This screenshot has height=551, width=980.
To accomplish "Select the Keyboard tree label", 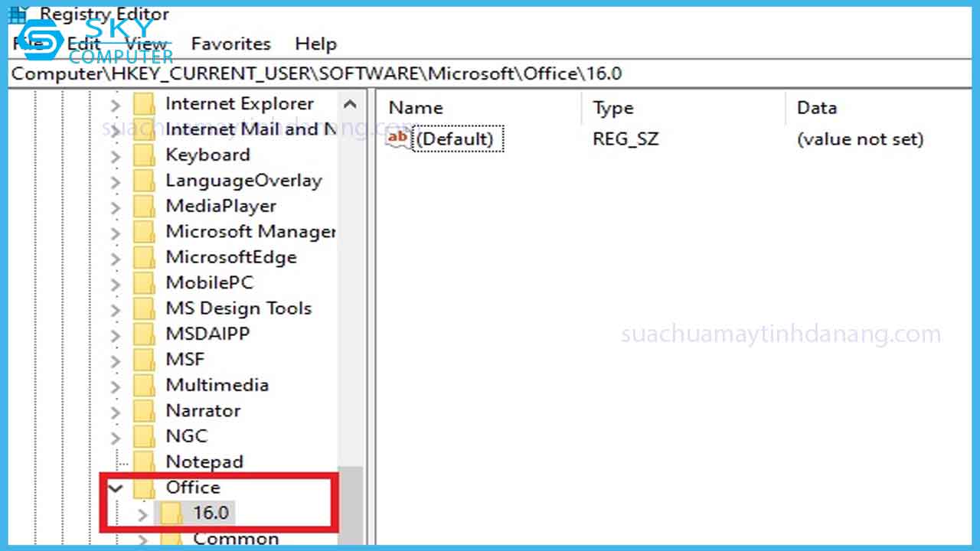I will tap(207, 155).
